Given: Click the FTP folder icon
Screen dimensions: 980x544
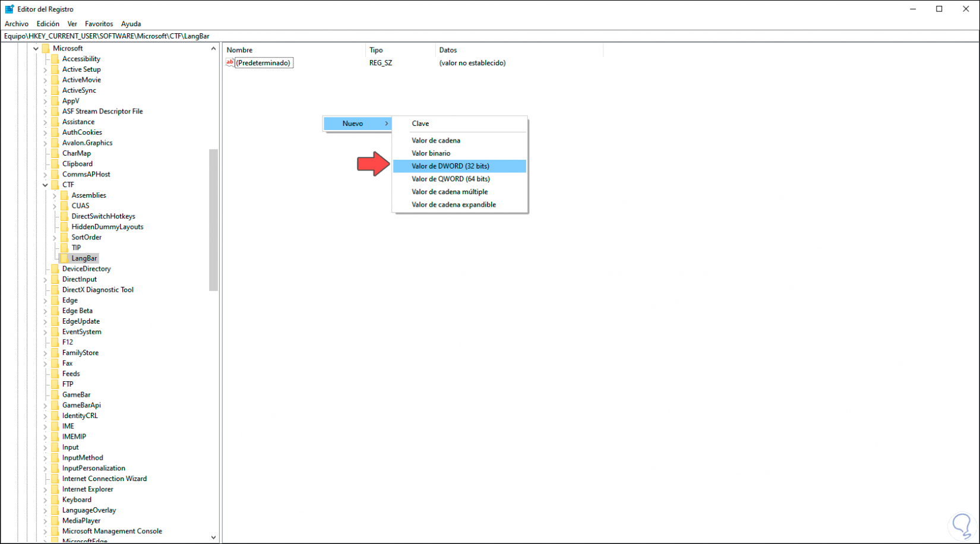Looking at the screenshot, I should click(55, 384).
